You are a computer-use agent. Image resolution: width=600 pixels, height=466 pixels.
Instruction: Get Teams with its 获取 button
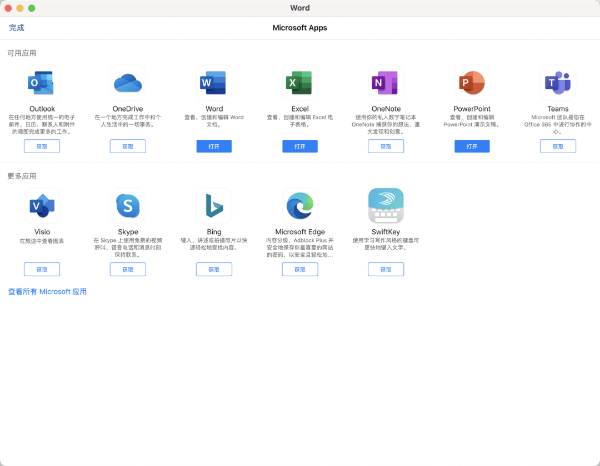558,146
